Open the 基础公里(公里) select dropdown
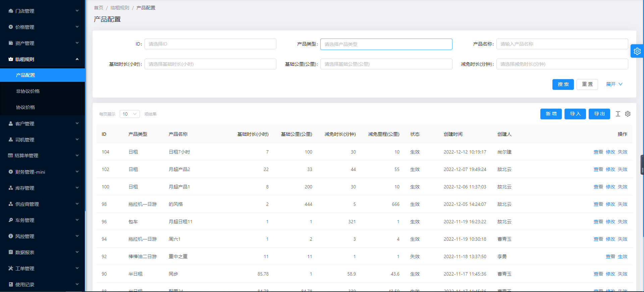 coord(386,64)
